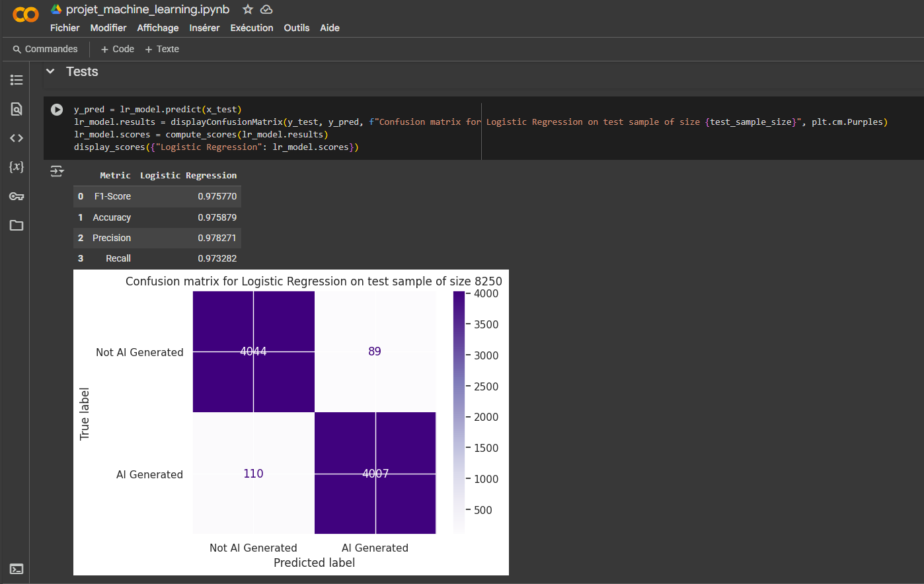924x584 pixels.
Task: Open the secrets key icon
Action: [17, 196]
